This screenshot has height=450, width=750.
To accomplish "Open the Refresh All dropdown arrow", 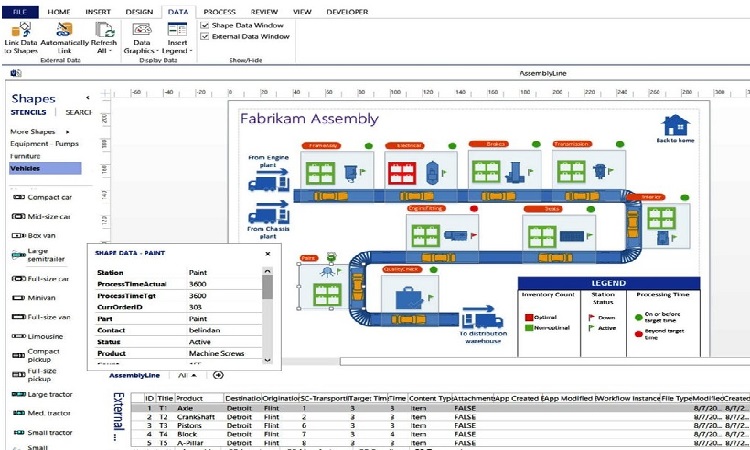I will 110,51.
